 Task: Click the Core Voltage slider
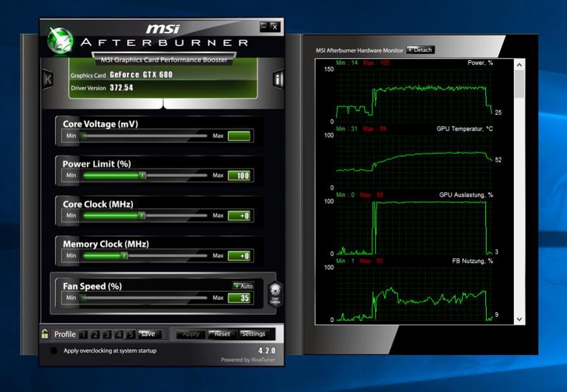click(x=145, y=136)
